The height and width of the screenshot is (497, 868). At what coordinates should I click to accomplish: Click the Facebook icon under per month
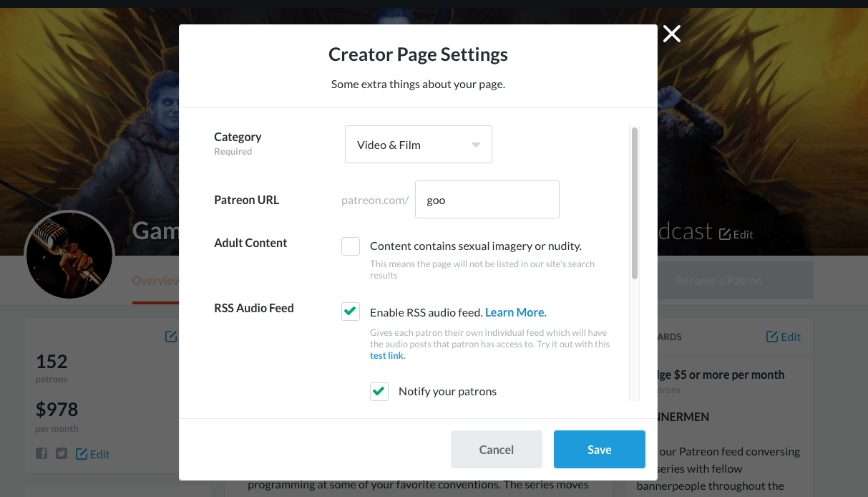click(x=42, y=453)
